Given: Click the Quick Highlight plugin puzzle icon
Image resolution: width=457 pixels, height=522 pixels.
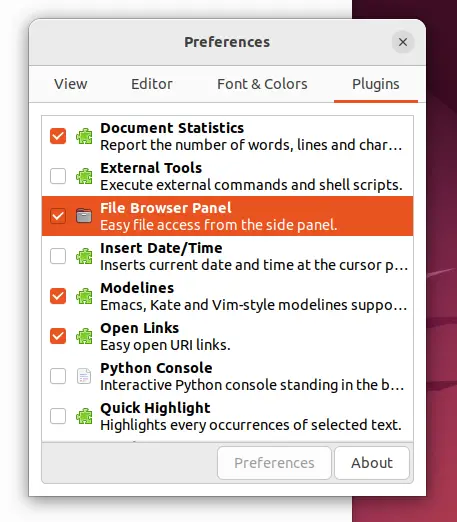Looking at the screenshot, I should tap(84, 416).
